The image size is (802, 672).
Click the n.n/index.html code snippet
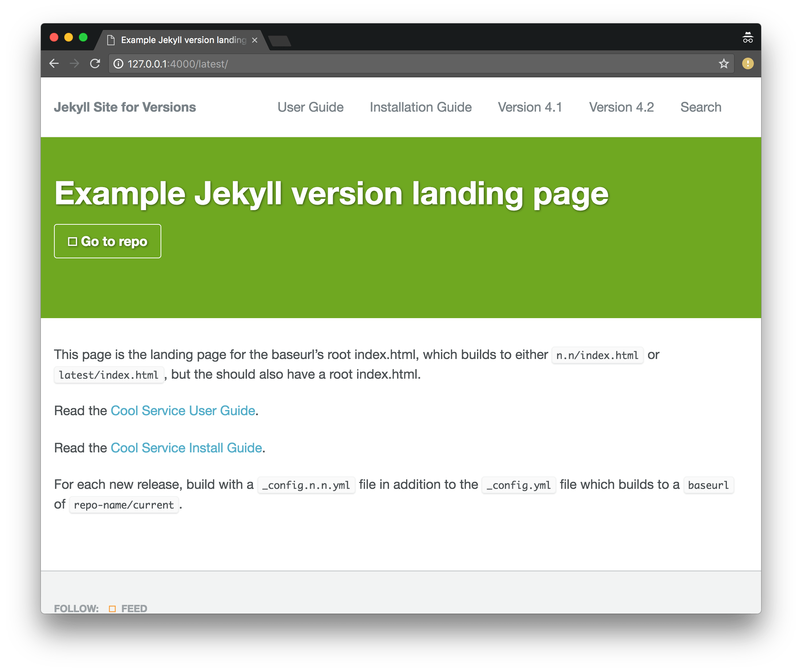(x=597, y=355)
